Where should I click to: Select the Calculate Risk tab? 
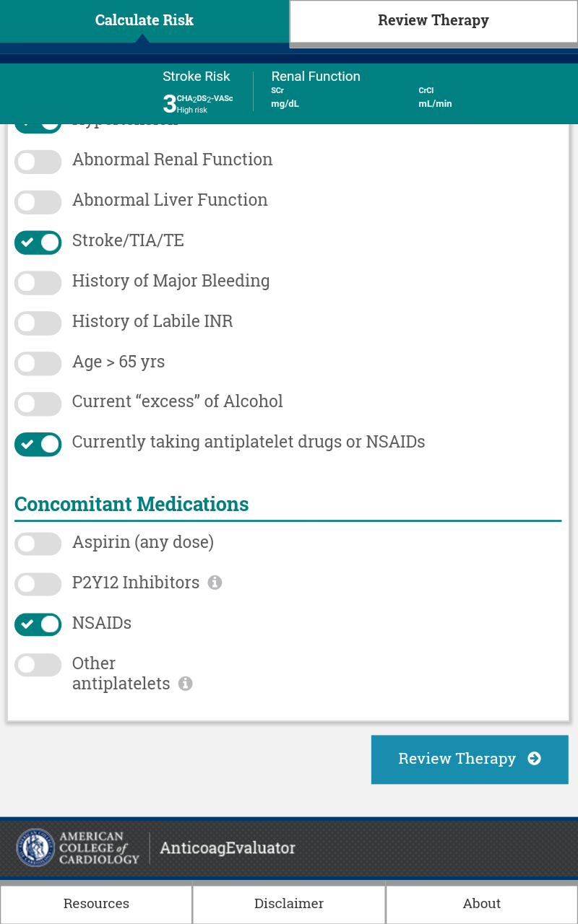[x=144, y=21]
